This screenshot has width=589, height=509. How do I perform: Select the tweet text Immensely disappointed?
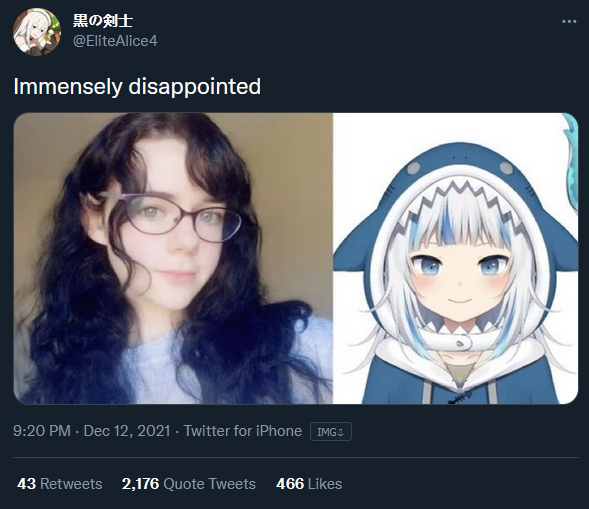point(137,86)
